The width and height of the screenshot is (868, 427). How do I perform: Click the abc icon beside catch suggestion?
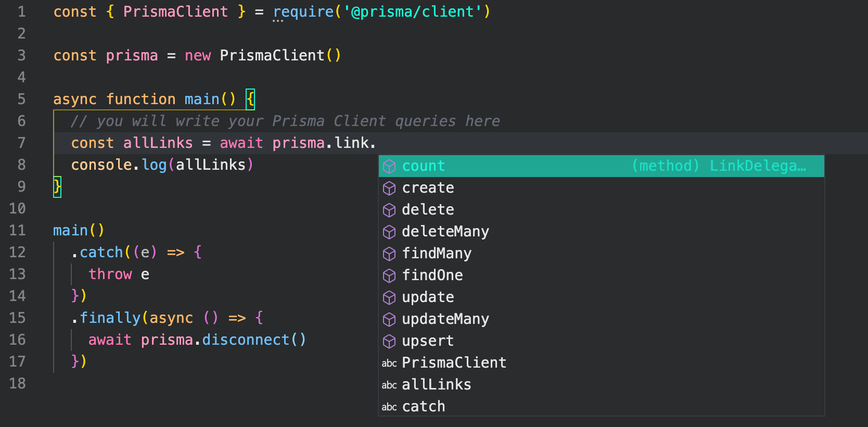[x=389, y=407]
